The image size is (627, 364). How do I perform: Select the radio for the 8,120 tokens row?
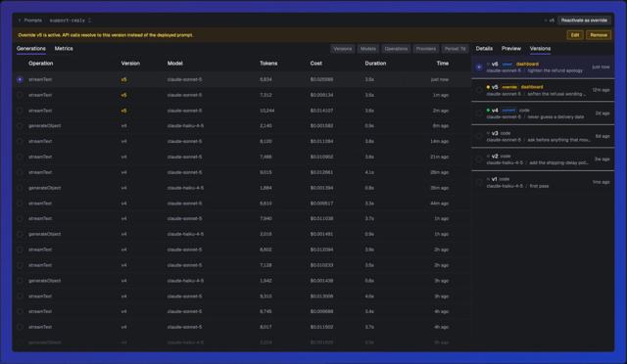20,142
